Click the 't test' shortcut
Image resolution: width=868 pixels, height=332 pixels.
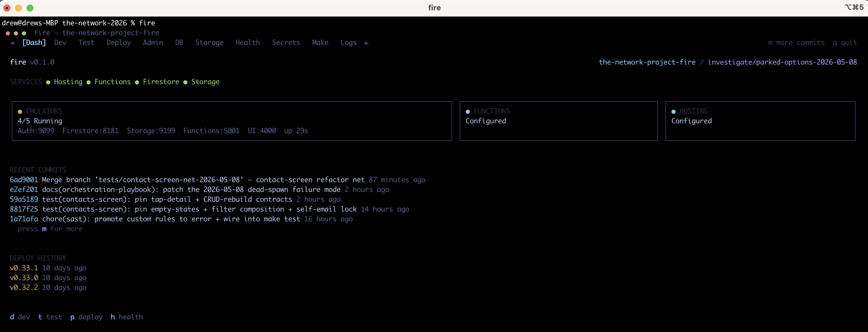50,317
